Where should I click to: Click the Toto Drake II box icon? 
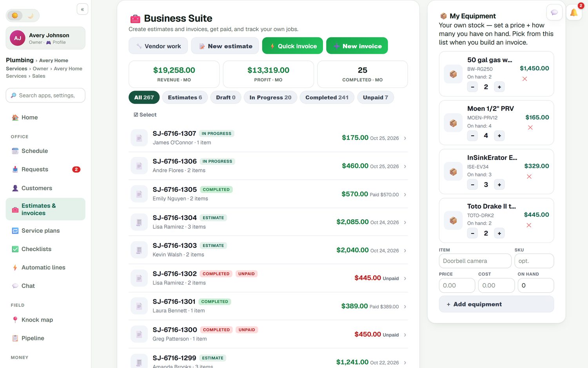pyautogui.click(x=454, y=220)
